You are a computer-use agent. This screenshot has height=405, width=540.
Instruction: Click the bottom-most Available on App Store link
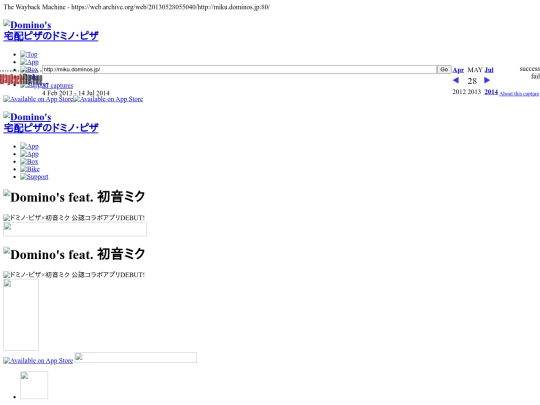[38, 361]
